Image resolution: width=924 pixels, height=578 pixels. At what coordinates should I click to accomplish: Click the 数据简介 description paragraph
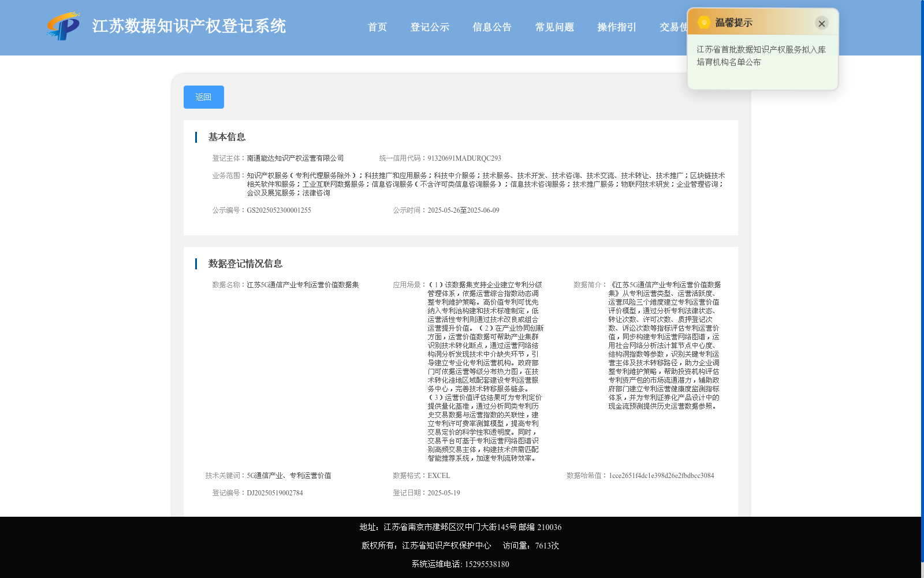[x=664, y=346]
